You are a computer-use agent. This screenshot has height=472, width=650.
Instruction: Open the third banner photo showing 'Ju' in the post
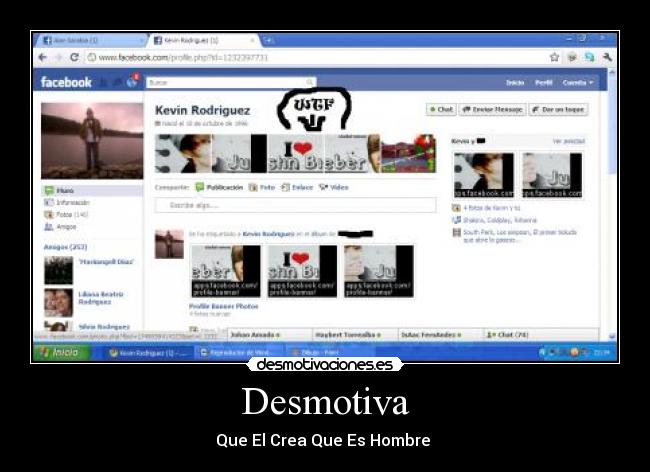[378, 271]
